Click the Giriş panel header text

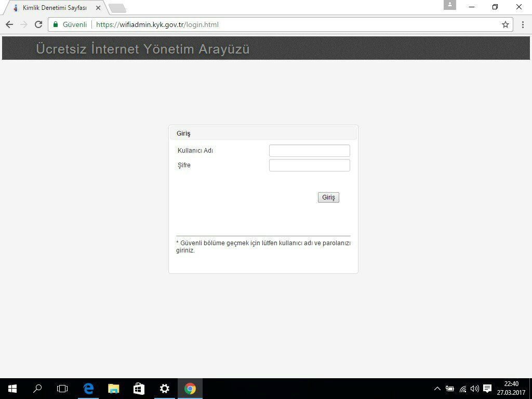point(183,134)
